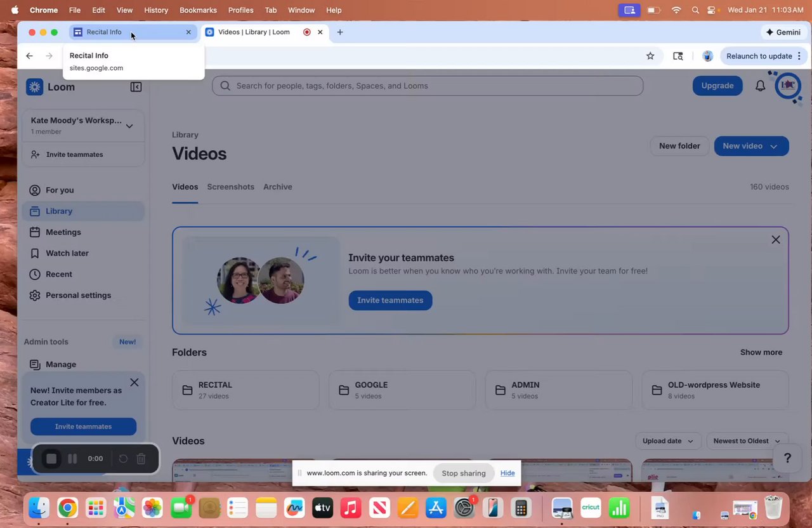Open the History menu
Viewport: 812px width, 528px height.
[156, 10]
